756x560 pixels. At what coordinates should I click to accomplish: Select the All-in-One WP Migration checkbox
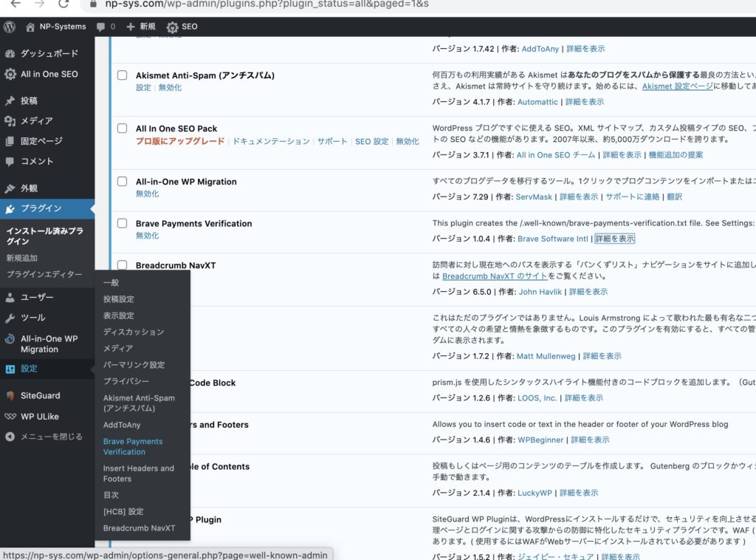(x=123, y=181)
